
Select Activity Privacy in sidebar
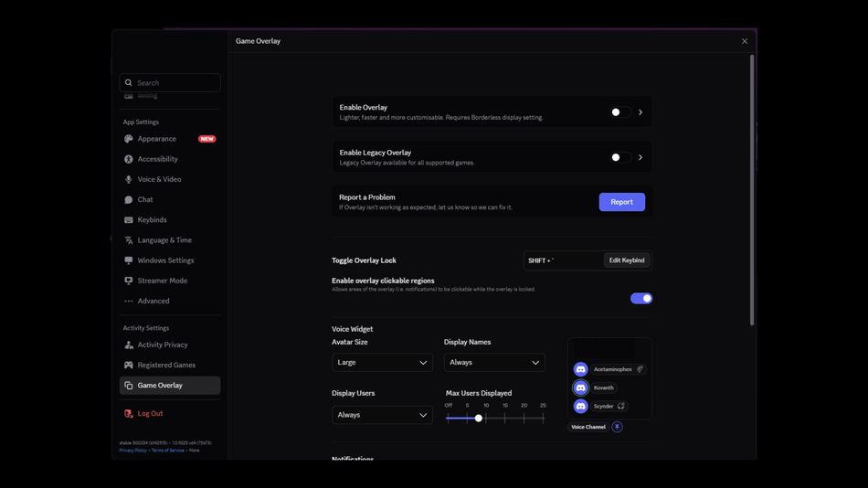tap(170, 345)
